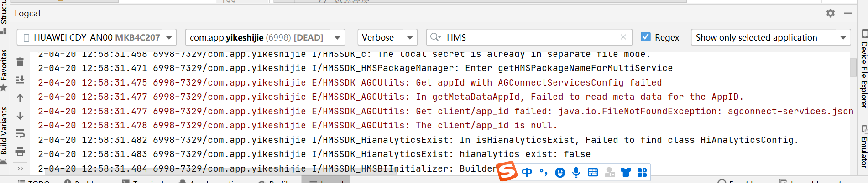Click the HMS filter search field

529,37
